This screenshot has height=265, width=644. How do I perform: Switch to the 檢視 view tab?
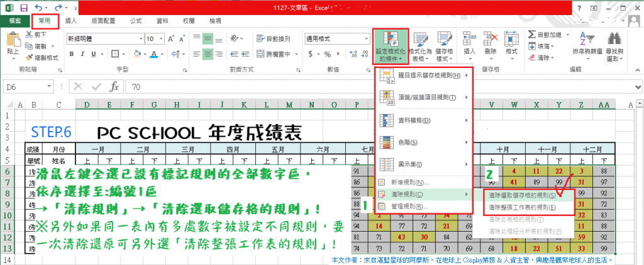click(215, 21)
